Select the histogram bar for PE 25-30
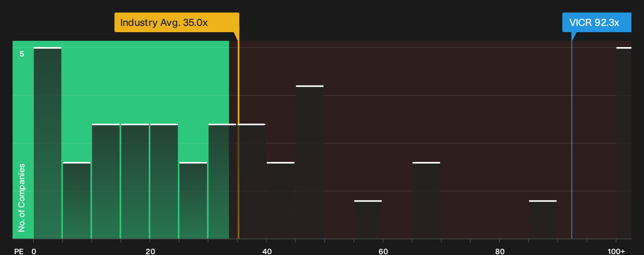The height and width of the screenshot is (255, 644). coord(193,200)
